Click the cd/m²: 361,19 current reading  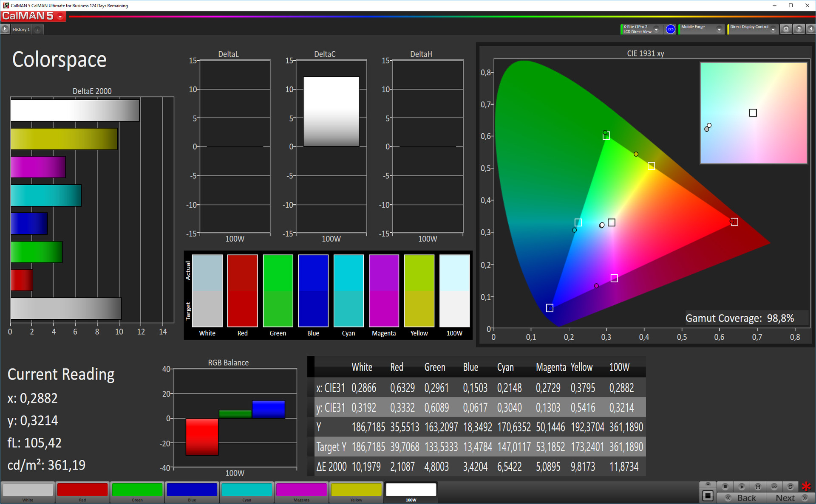point(46,465)
